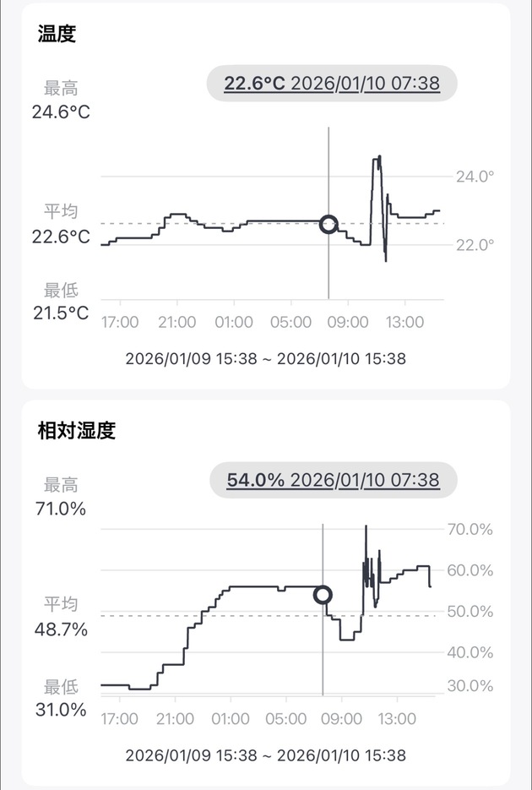This screenshot has width=532, height=790.
Task: Click the temperature chart date range label
Action: [266, 357]
